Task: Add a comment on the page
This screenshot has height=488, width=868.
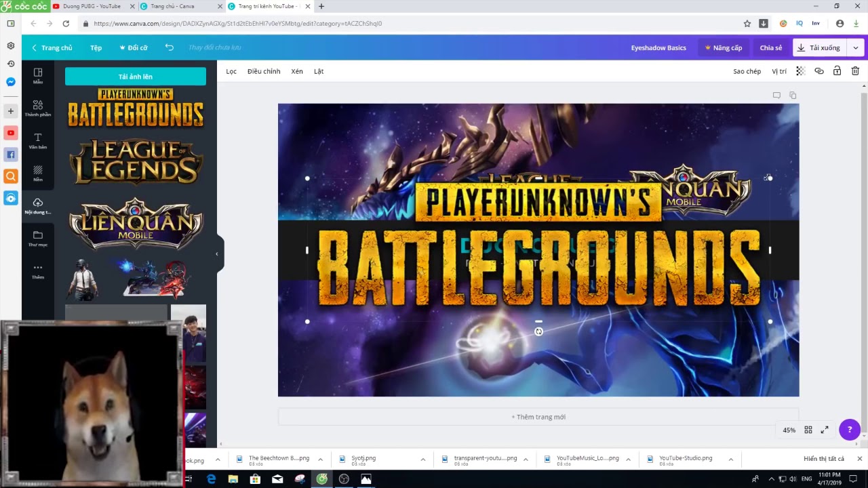Action: 776,96
